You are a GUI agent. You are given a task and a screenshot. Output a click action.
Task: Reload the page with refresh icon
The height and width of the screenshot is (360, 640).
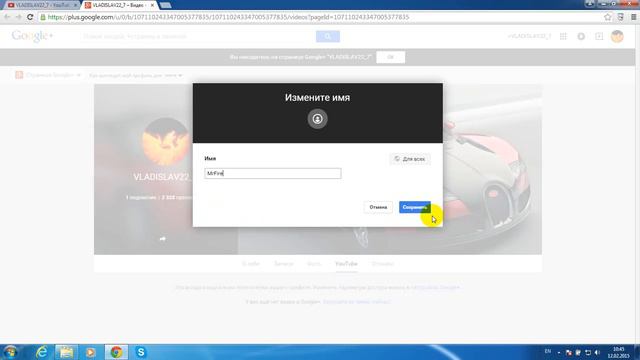[x=30, y=17]
